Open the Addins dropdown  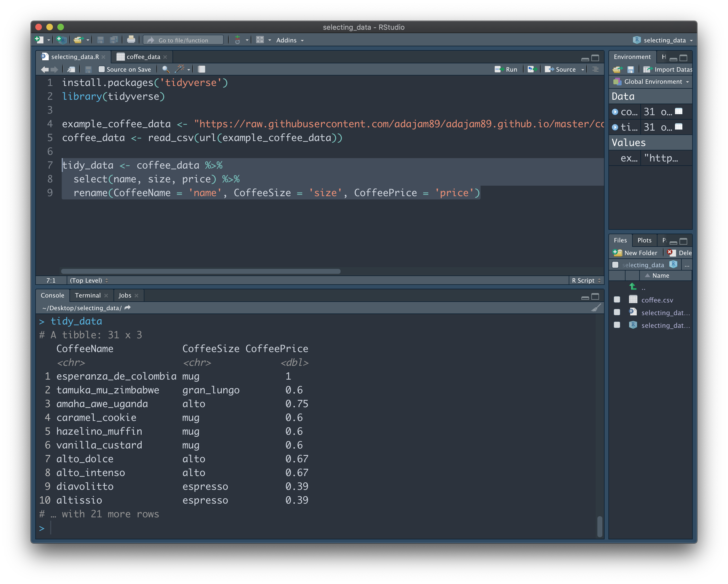pyautogui.click(x=290, y=40)
